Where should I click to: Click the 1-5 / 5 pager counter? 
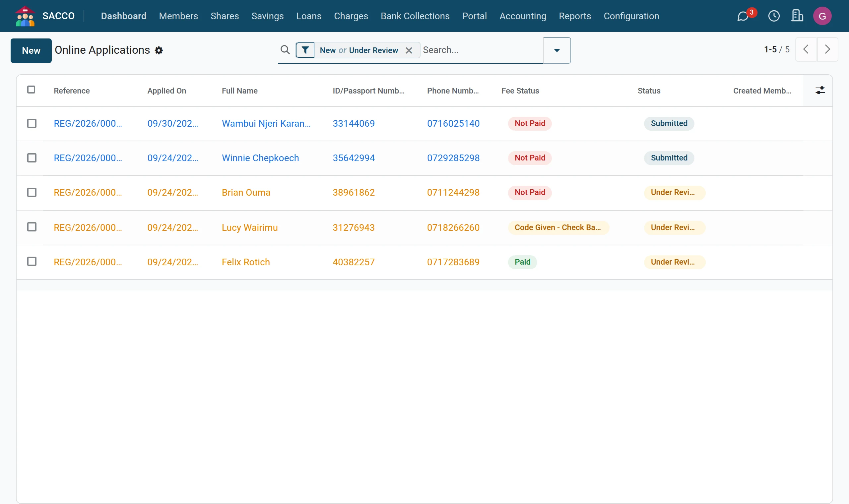click(x=777, y=50)
